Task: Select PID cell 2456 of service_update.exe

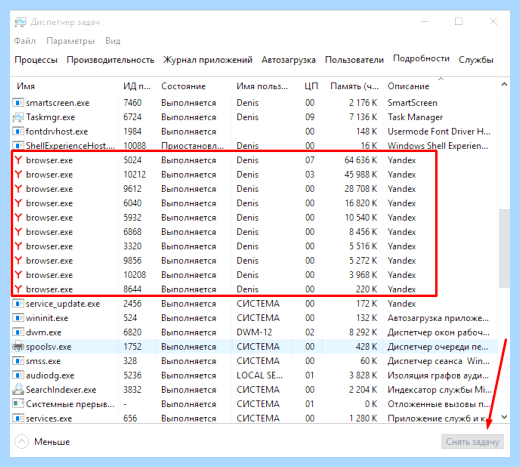Action: 132,303
